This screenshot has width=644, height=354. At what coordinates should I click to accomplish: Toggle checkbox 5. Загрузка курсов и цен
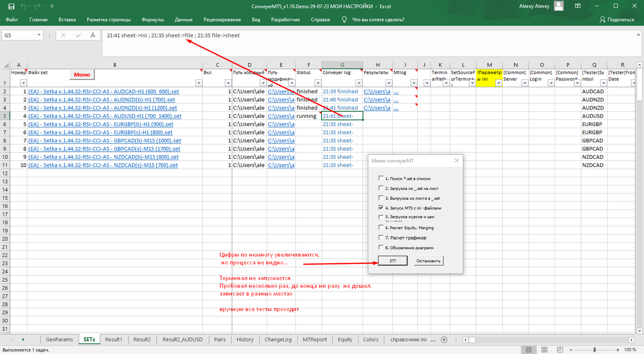381,218
